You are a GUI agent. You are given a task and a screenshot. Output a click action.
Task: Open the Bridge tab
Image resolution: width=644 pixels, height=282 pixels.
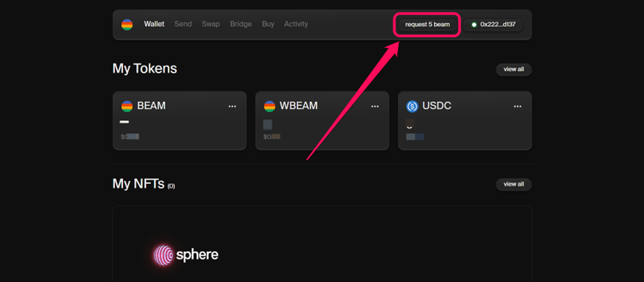(x=241, y=24)
